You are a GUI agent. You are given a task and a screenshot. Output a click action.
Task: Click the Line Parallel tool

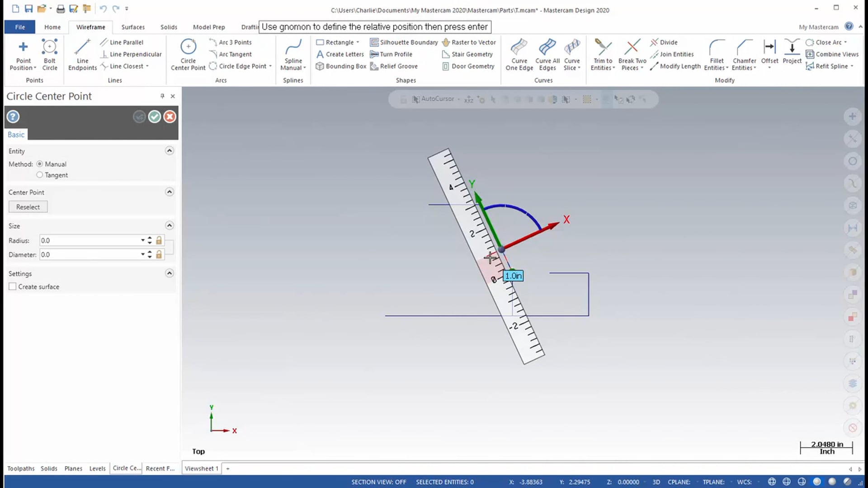click(x=122, y=42)
